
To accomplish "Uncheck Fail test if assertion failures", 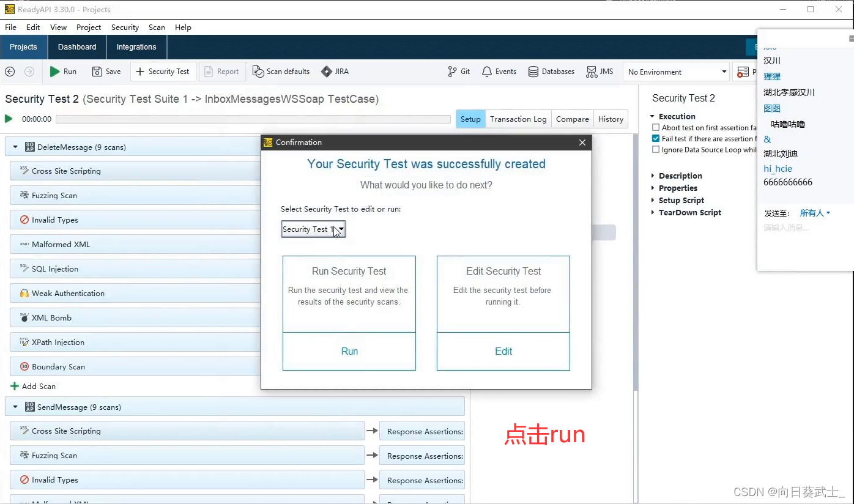I will point(656,139).
